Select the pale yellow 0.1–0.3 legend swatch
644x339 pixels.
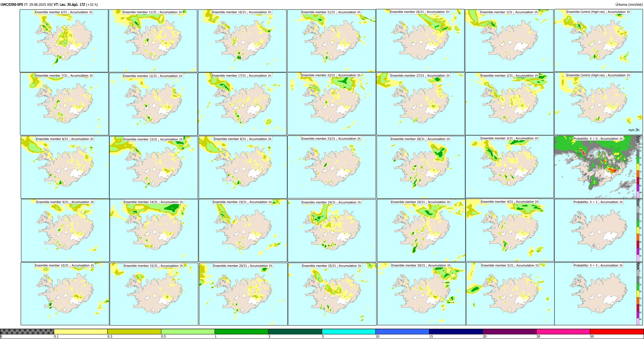click(x=81, y=332)
